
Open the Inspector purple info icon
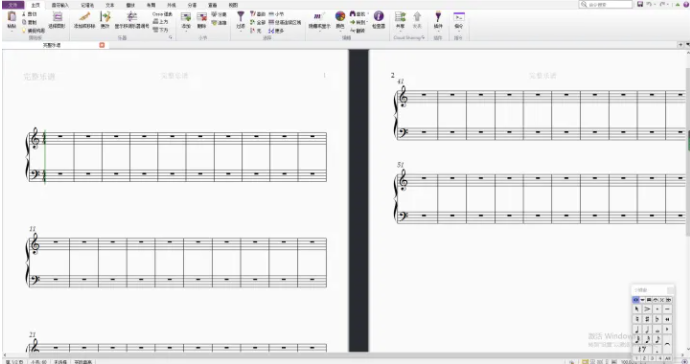[378, 17]
